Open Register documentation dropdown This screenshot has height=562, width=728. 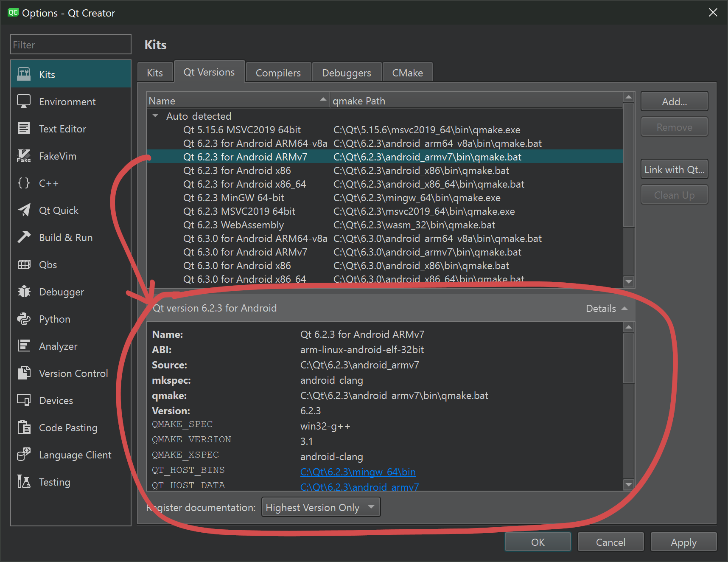coord(321,507)
